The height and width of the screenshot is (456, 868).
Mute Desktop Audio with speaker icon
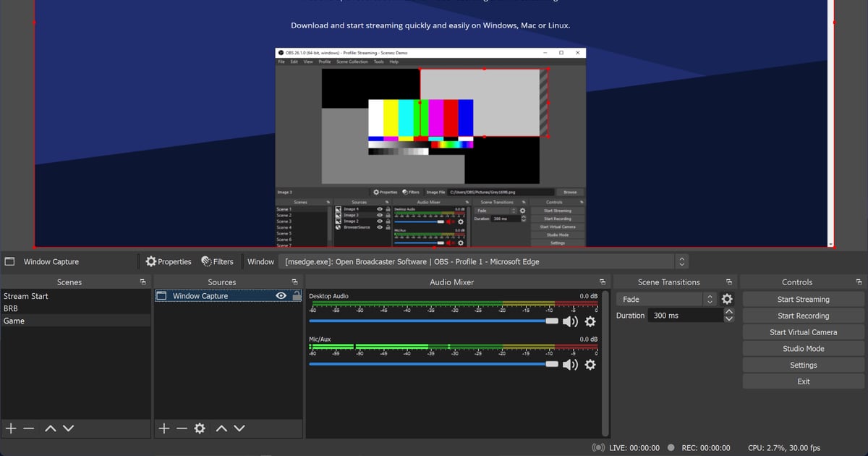coord(571,321)
